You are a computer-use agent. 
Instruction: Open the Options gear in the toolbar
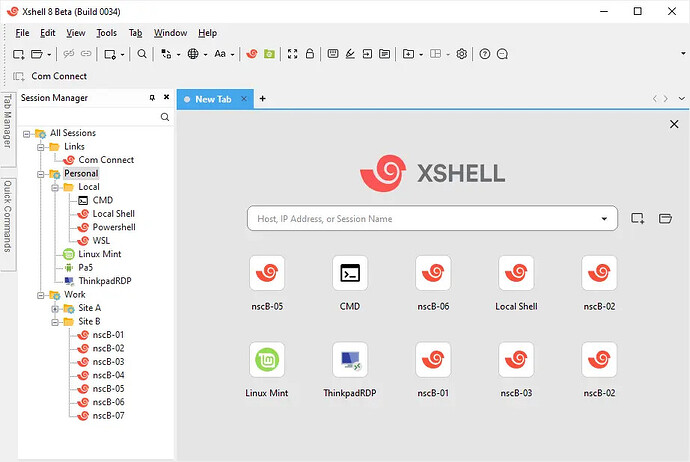click(461, 54)
